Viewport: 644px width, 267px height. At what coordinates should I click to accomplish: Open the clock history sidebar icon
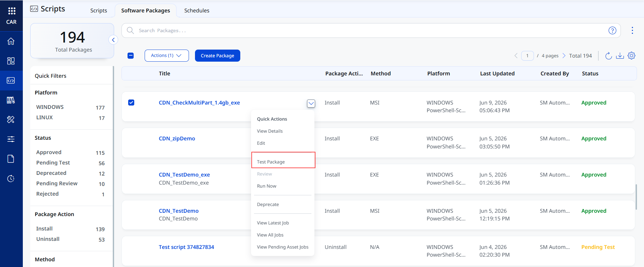point(11,178)
